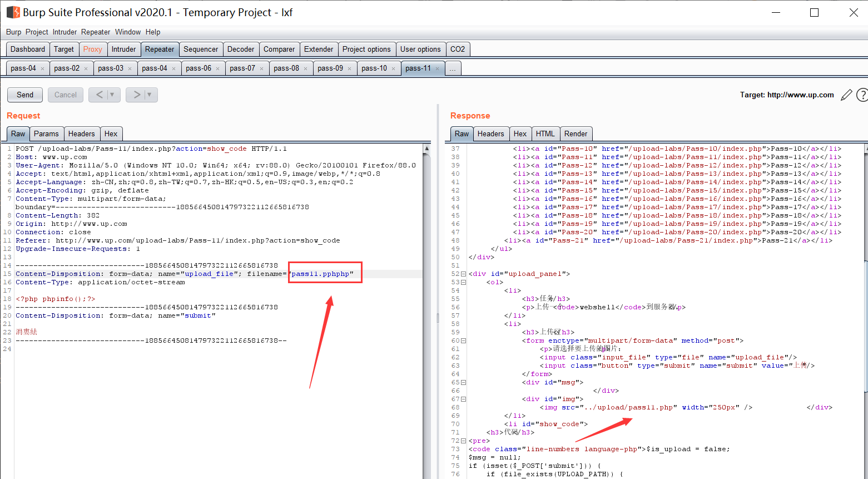Go forward to next request in history
The image size is (868, 479).
tap(137, 95)
